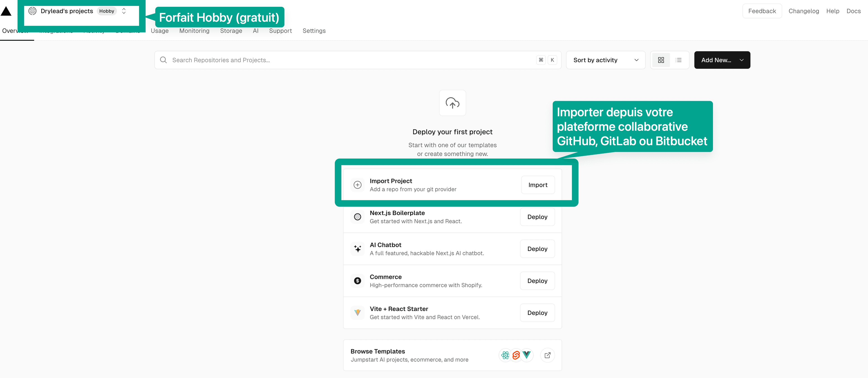This screenshot has width=868, height=378.
Task: Click the React logo in Browse Templates
Action: [505, 355]
